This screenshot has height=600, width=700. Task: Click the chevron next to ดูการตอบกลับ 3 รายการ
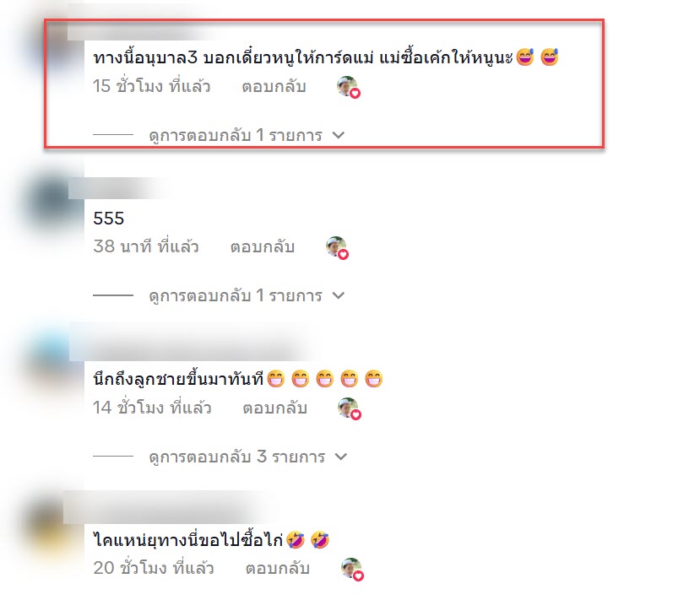click(340, 457)
